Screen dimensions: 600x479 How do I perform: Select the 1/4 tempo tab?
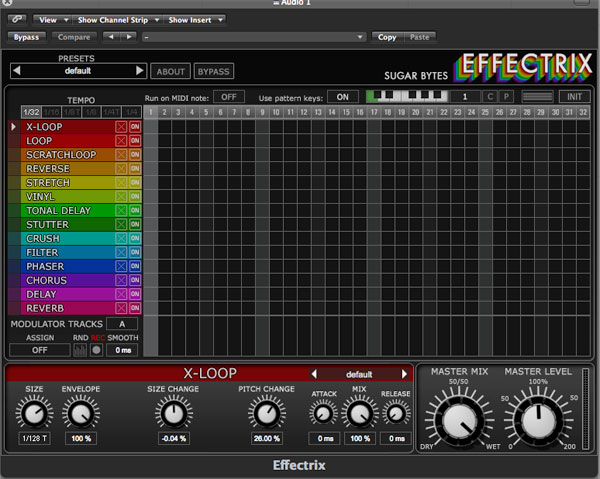pos(132,112)
